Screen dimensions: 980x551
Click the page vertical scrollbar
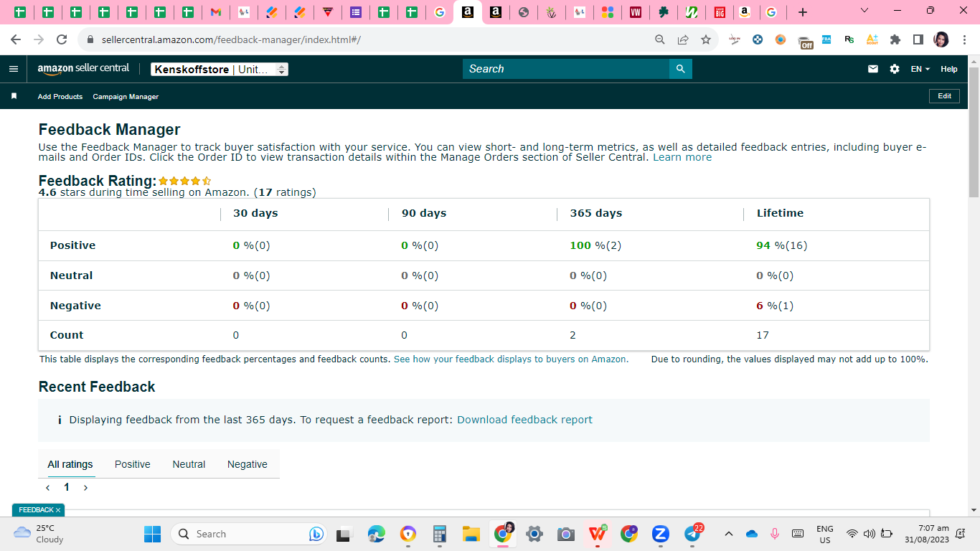pos(974,132)
